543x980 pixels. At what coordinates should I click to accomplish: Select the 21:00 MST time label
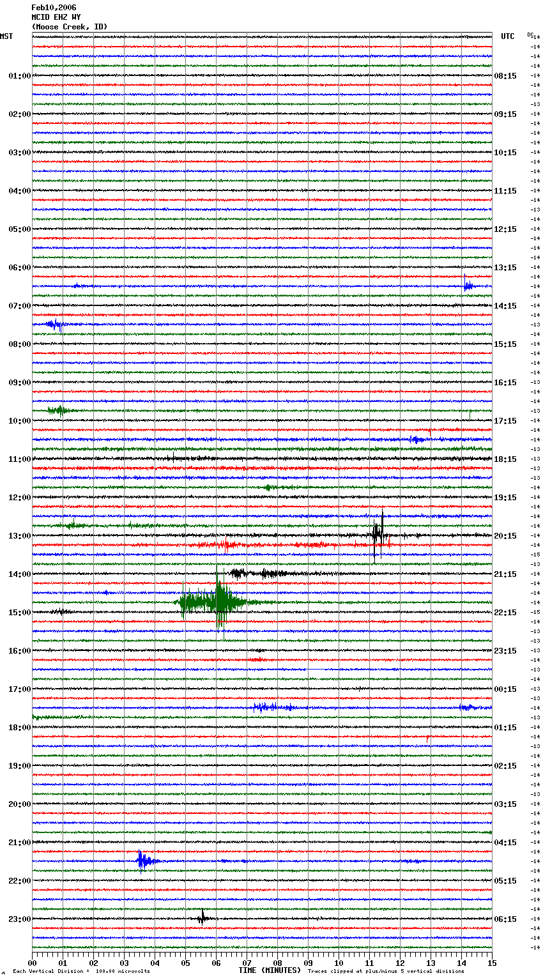[20, 843]
